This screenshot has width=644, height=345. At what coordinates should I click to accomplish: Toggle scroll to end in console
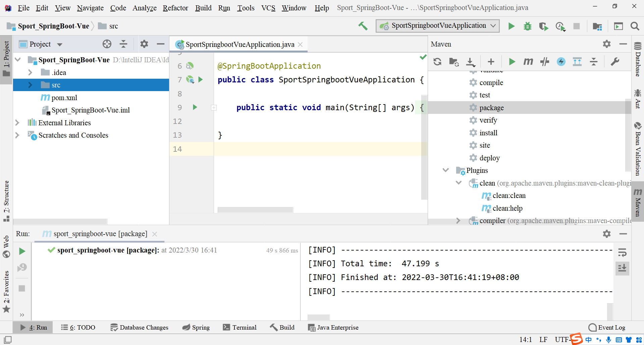pos(622,268)
